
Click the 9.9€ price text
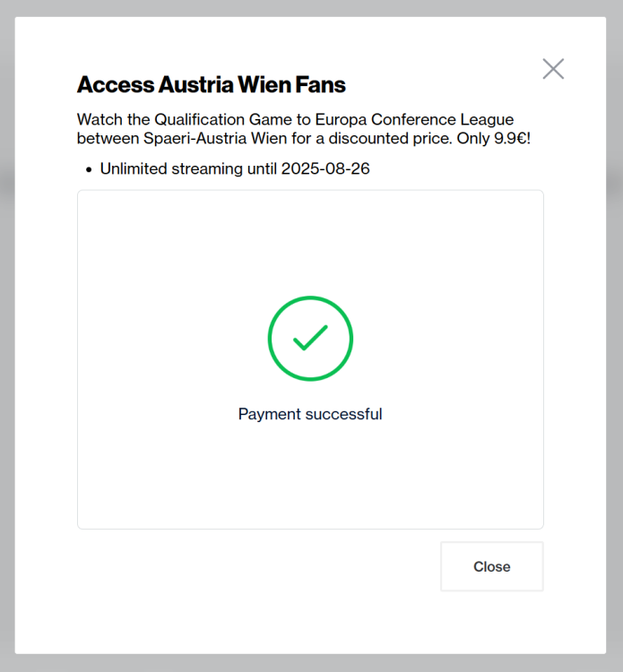[x=511, y=138]
